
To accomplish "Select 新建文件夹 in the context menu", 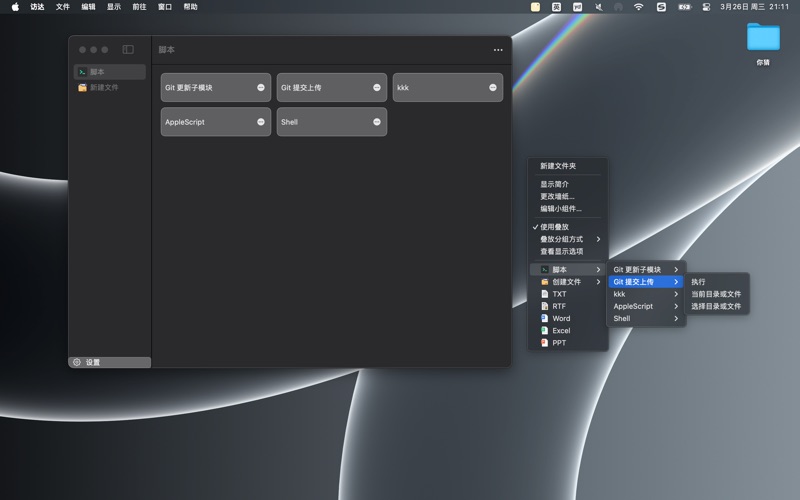I will pyautogui.click(x=558, y=166).
